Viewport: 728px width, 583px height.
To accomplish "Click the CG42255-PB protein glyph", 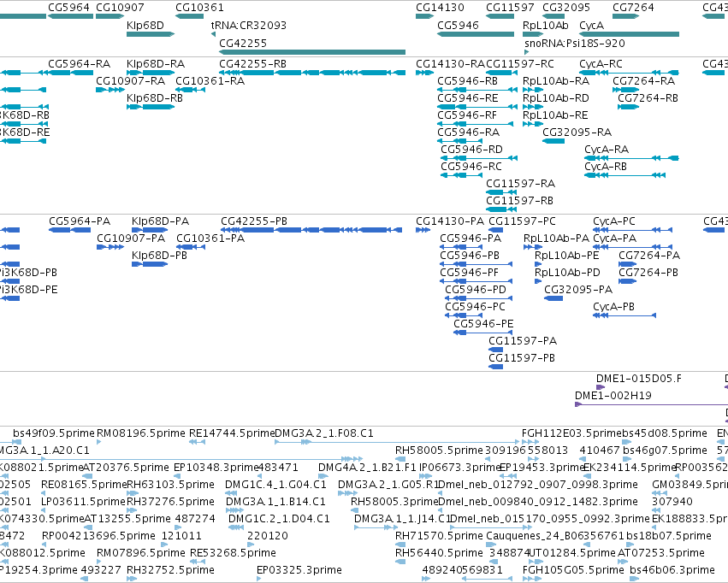I will (x=311, y=230).
